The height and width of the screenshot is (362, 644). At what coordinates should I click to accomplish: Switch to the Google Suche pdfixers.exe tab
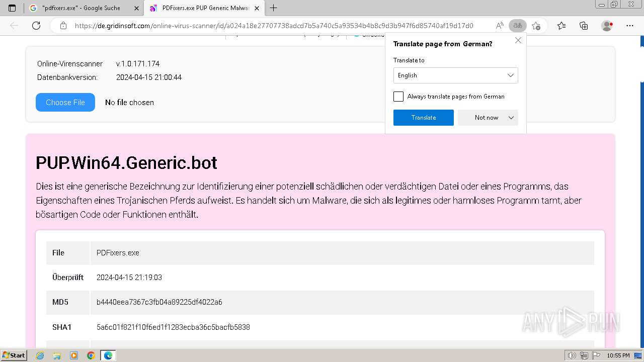point(84,8)
